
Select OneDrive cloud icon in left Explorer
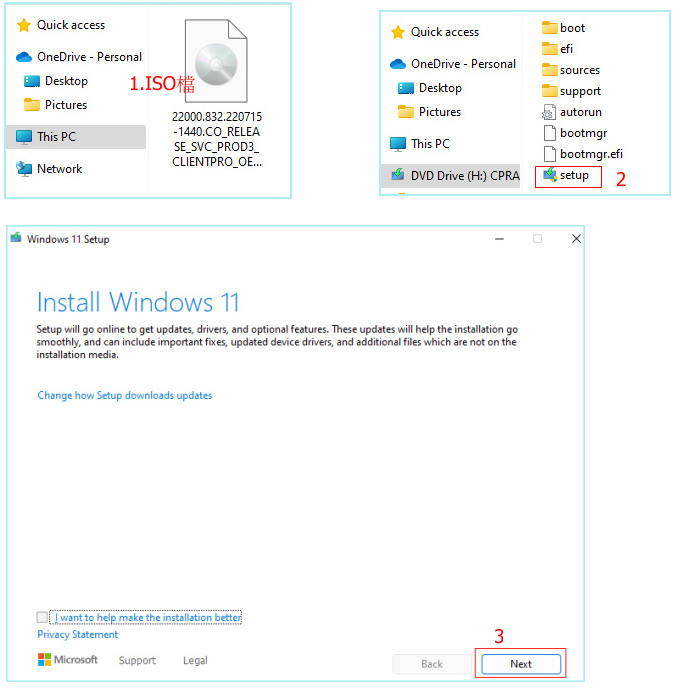coord(24,57)
